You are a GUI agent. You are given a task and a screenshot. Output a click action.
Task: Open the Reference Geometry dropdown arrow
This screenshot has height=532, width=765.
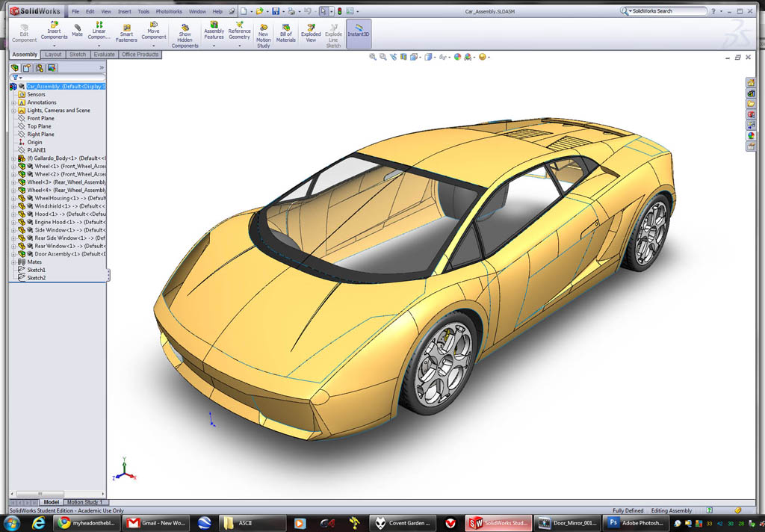240,46
